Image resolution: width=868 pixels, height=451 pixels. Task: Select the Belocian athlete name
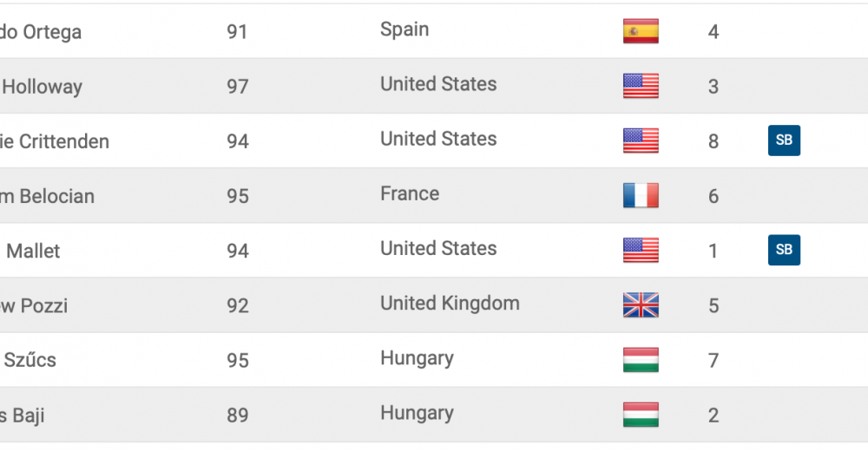coord(47,197)
